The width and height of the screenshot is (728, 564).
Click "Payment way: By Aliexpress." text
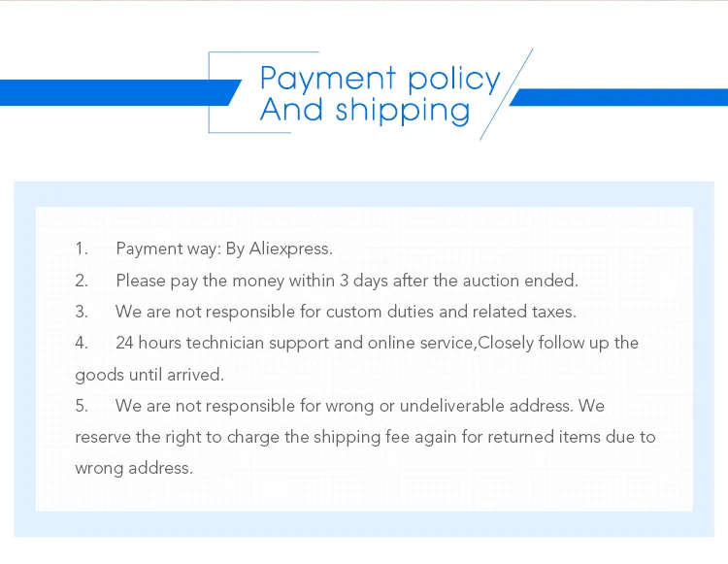tap(224, 249)
